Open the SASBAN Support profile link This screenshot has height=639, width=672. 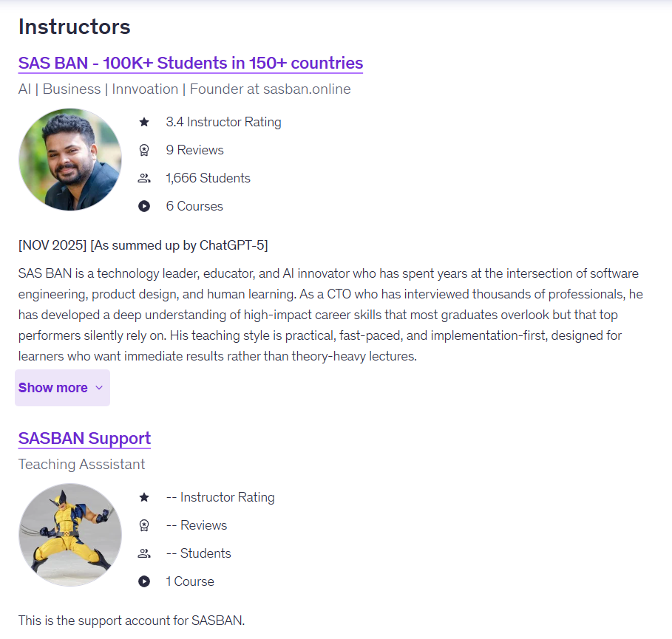click(x=84, y=438)
